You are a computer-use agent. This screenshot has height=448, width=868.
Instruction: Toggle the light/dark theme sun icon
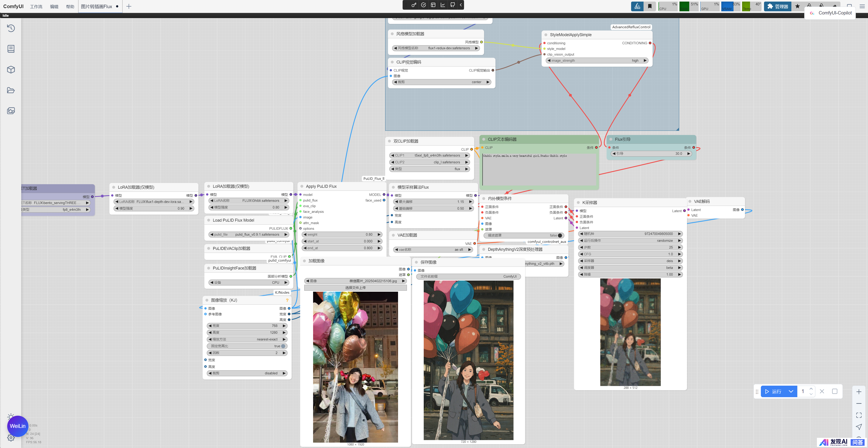pyautogui.click(x=11, y=417)
